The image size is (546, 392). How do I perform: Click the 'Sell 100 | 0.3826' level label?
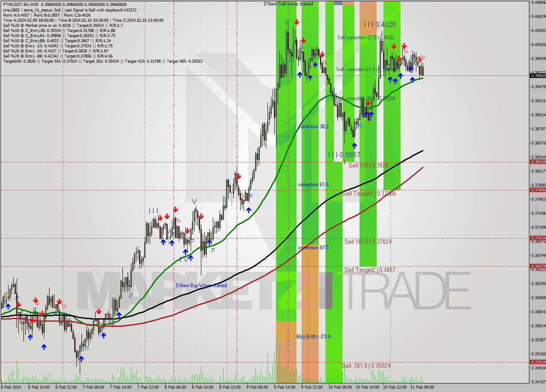pos(369,165)
